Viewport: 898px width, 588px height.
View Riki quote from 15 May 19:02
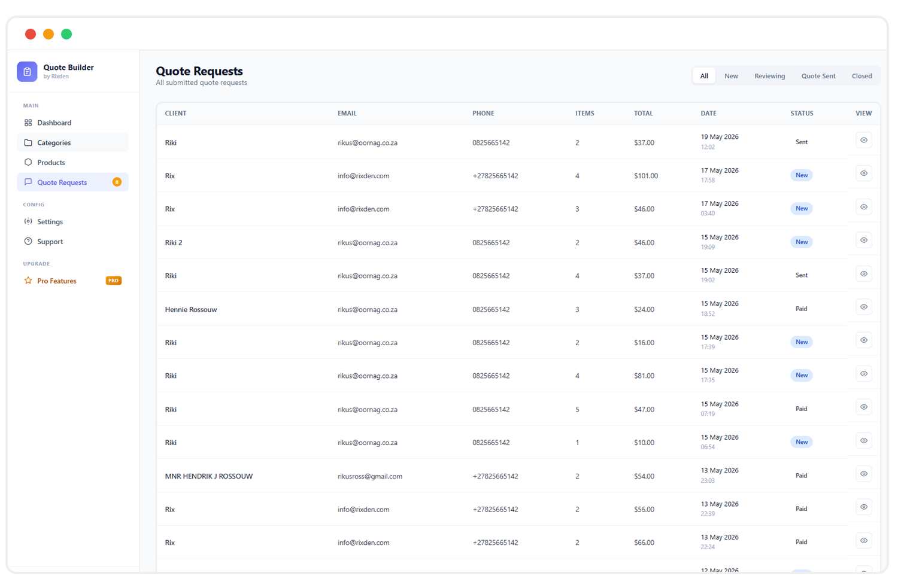(863, 273)
